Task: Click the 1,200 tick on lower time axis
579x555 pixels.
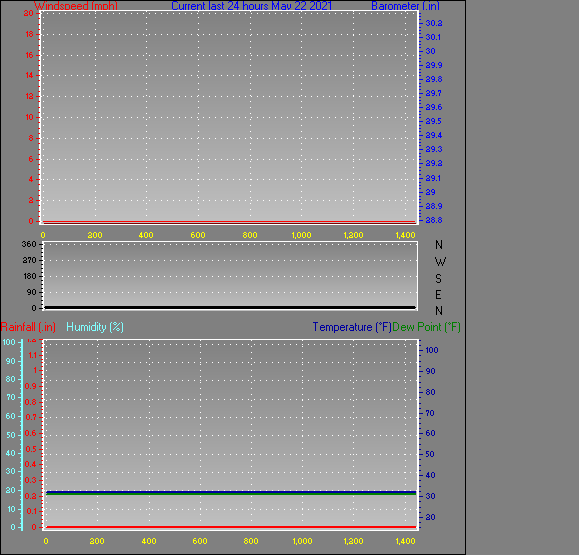Action: 353,541
